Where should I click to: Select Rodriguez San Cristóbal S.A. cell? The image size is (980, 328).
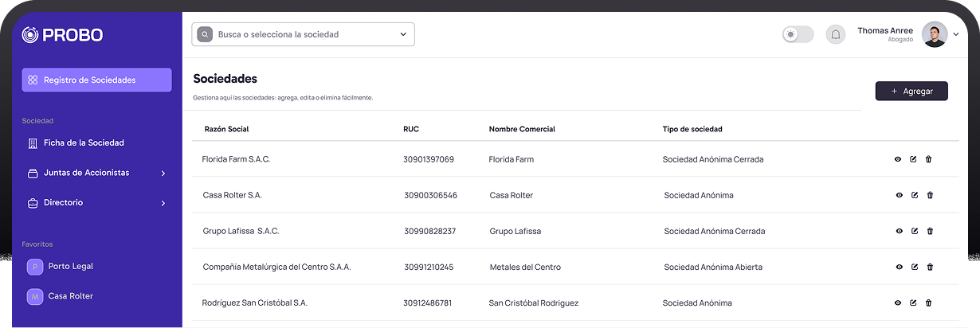coord(254,303)
